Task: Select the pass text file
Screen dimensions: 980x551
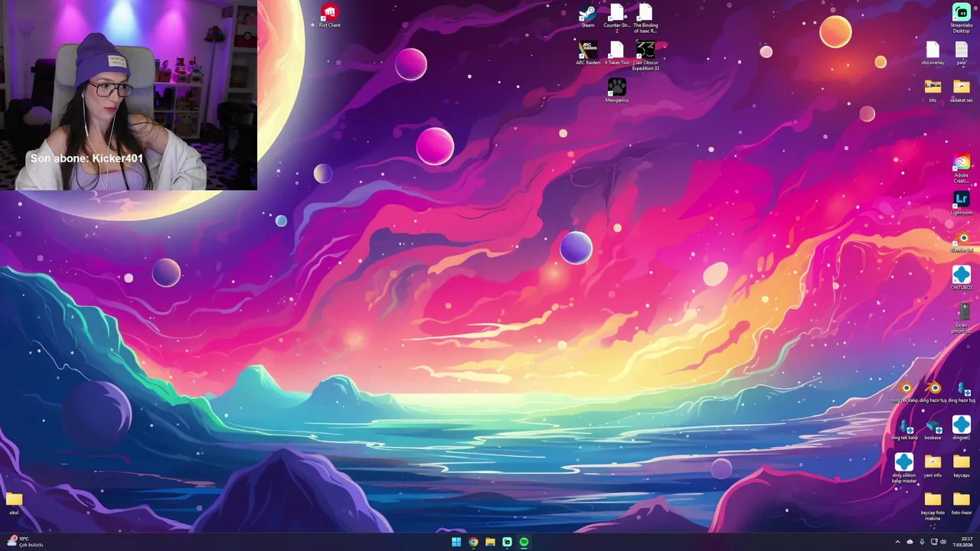Action: (962, 53)
